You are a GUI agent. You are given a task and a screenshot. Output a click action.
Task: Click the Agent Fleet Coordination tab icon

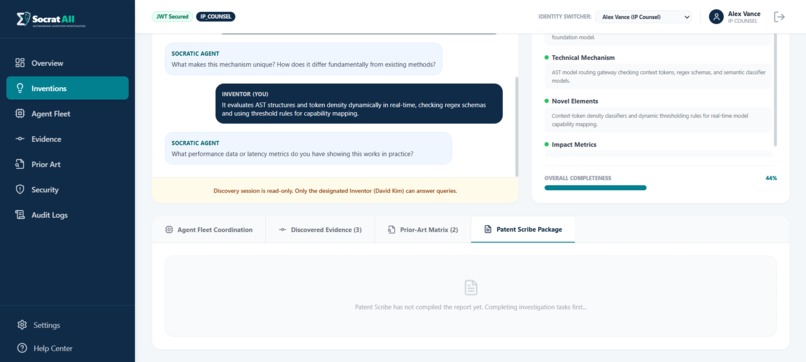169,230
